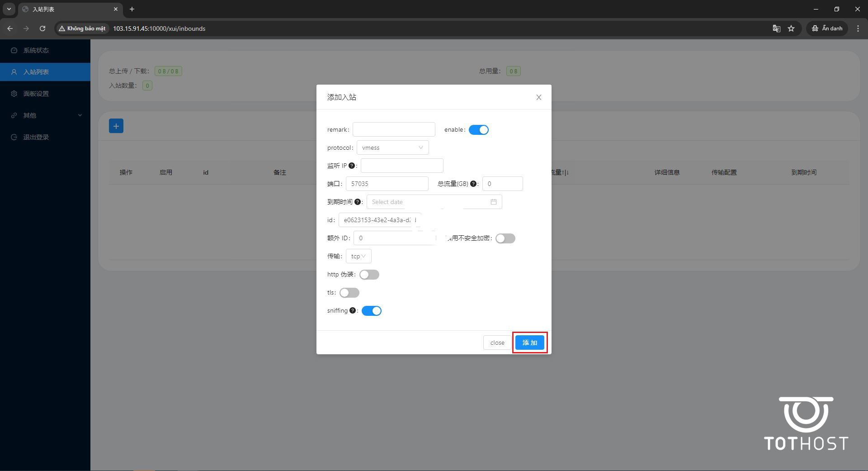Expand the 其他 sidebar menu
The image size is (868, 471).
coord(45,115)
